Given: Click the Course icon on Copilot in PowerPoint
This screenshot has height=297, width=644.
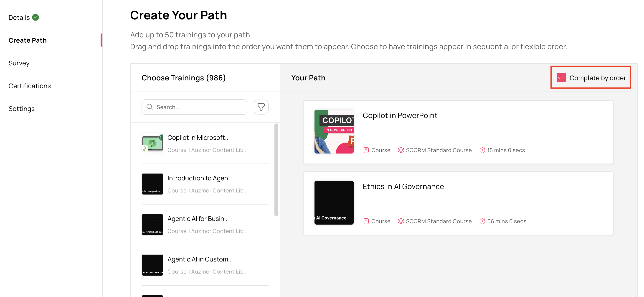Looking at the screenshot, I should point(366,150).
